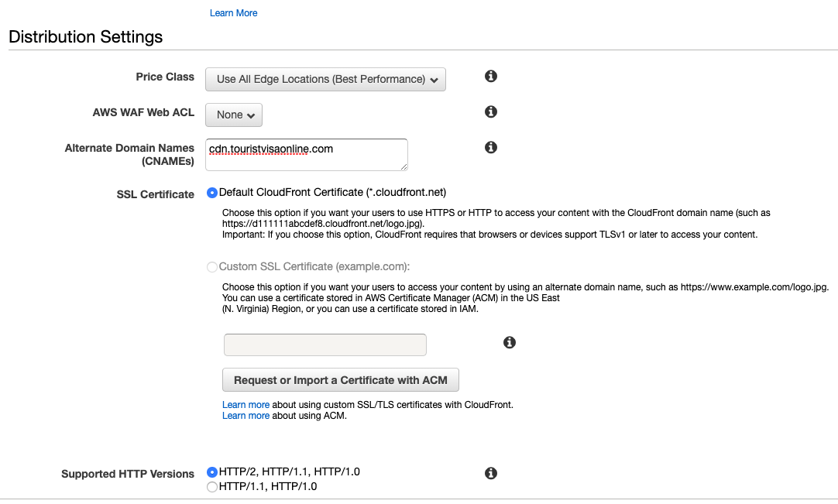The image size is (838, 504).
Task: Choose the Custom SSL Certificate radio button
Action: 212,267
